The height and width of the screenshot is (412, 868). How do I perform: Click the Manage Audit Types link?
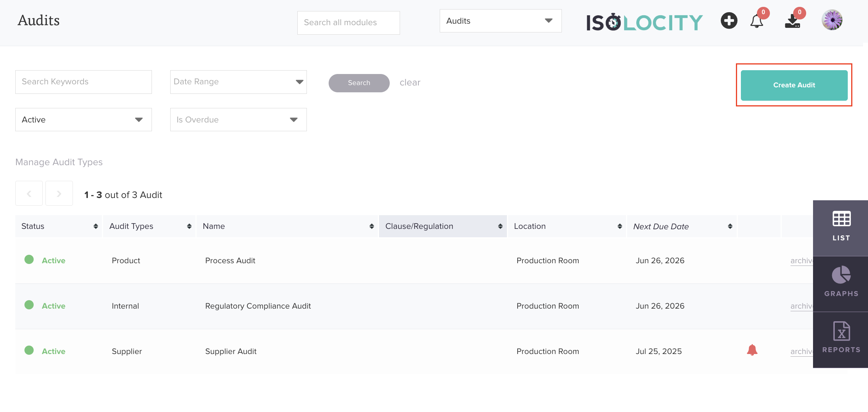[59, 162]
